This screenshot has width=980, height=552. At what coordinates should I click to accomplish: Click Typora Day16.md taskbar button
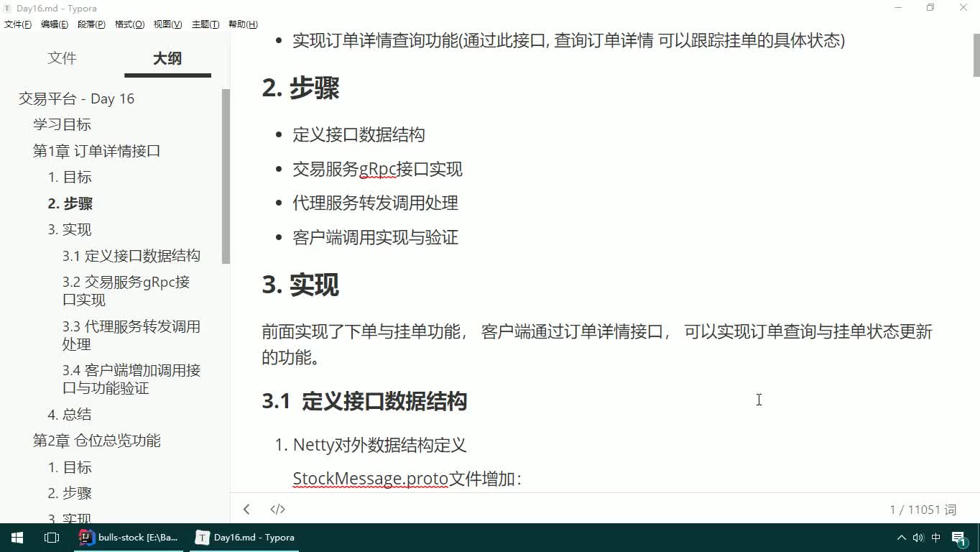[244, 537]
